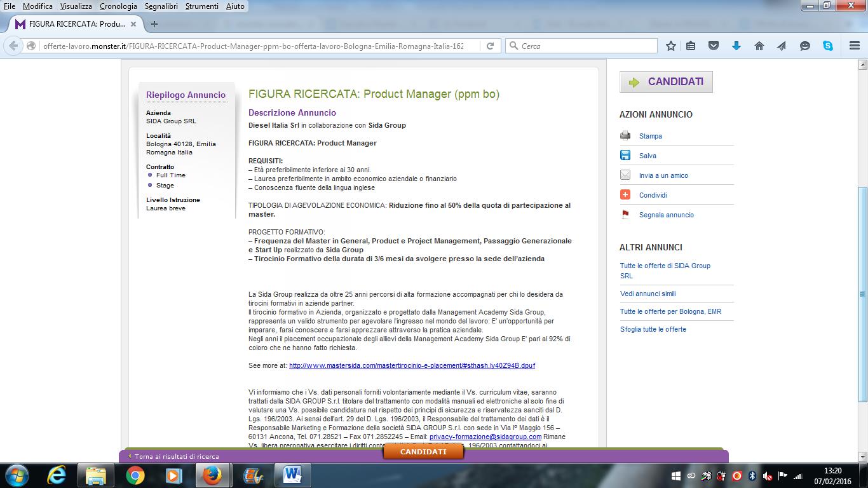The height and width of the screenshot is (488, 868).
Task: Go to the Firefox home page icon
Action: (x=759, y=46)
